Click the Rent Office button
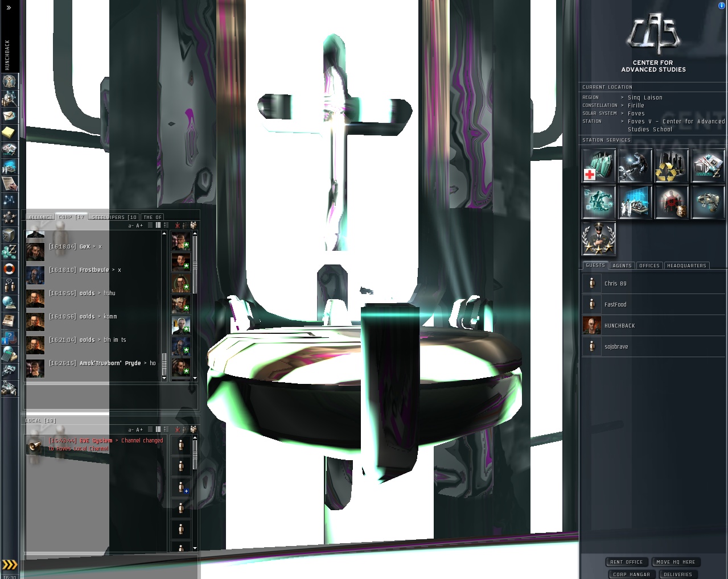728x579 pixels. pos(627,562)
